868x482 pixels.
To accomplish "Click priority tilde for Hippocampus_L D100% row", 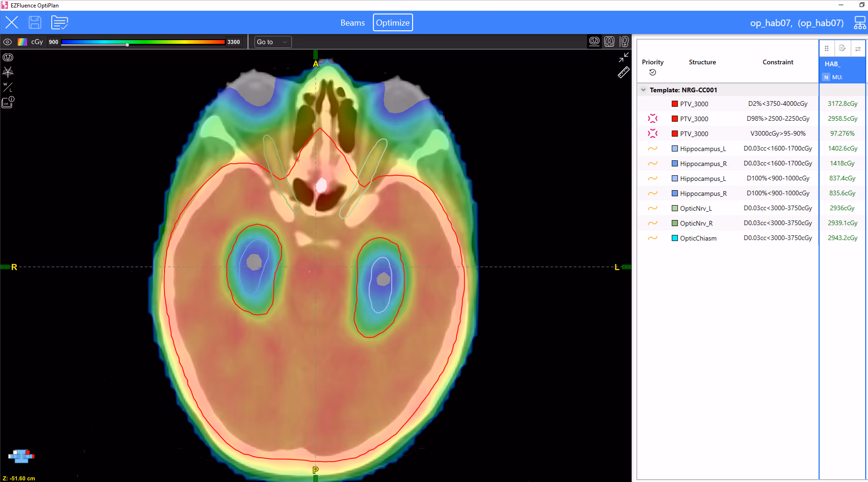I will pyautogui.click(x=653, y=178).
